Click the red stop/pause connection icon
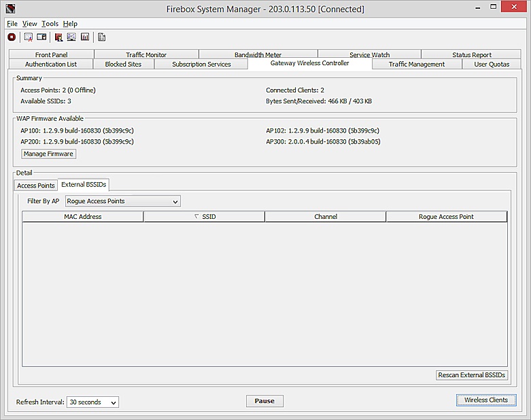 click(x=12, y=37)
